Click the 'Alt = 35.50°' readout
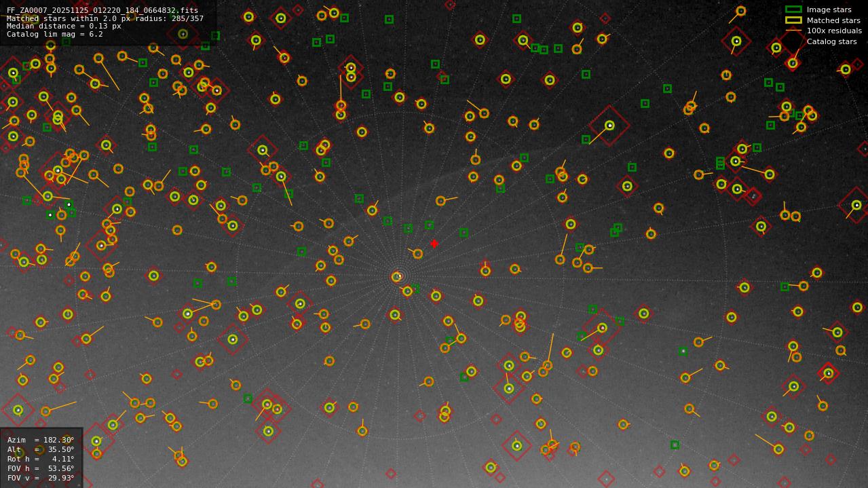Image resolution: width=868 pixels, height=488 pixels. (41, 449)
